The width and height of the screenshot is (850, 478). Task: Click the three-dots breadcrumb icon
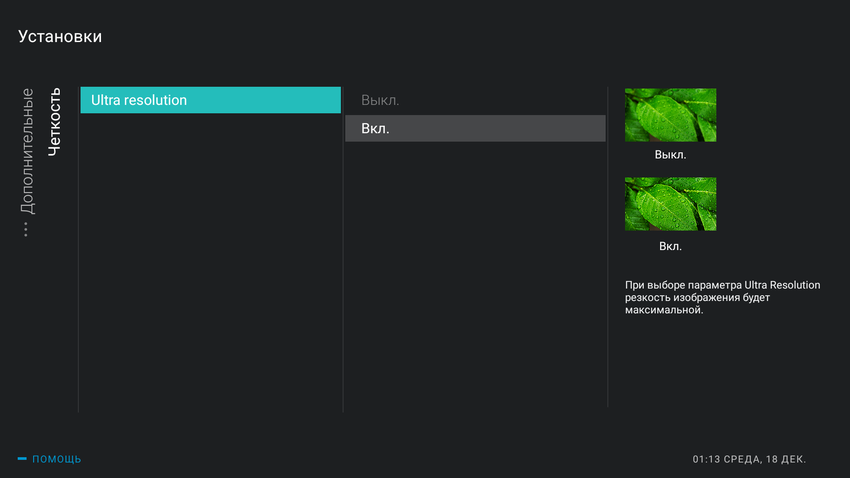[x=26, y=229]
